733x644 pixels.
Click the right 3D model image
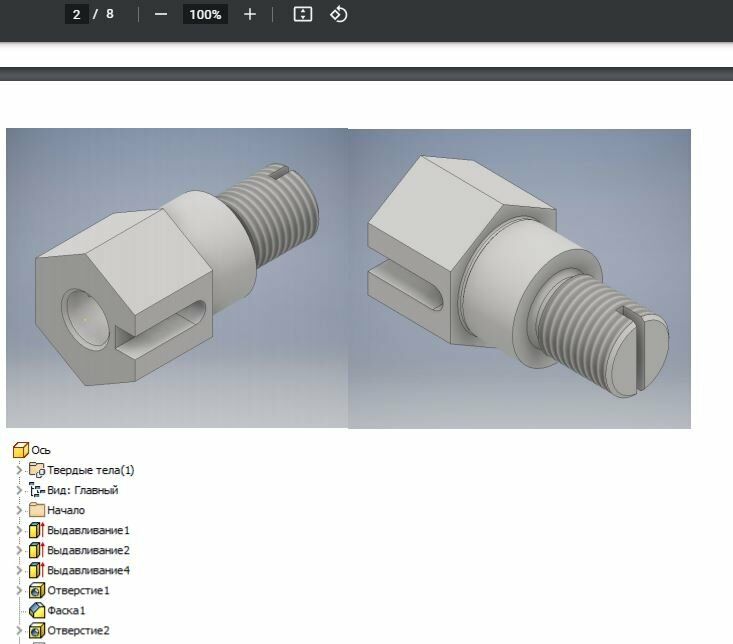coord(519,279)
